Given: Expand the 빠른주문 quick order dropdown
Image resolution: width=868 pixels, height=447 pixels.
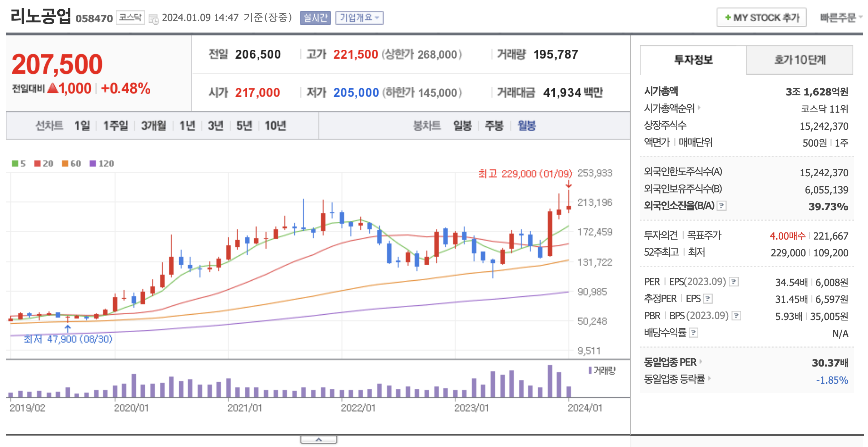Looking at the screenshot, I should [840, 18].
